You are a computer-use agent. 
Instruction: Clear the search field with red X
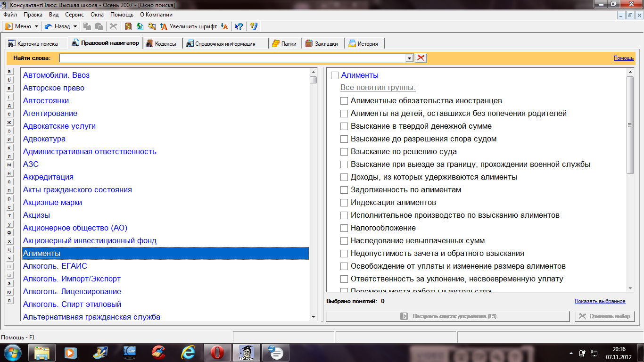click(421, 58)
